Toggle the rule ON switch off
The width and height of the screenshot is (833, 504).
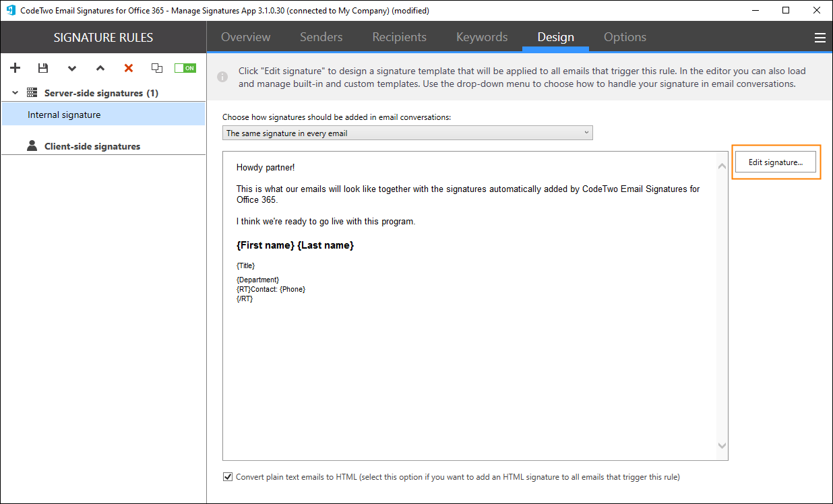tap(185, 68)
